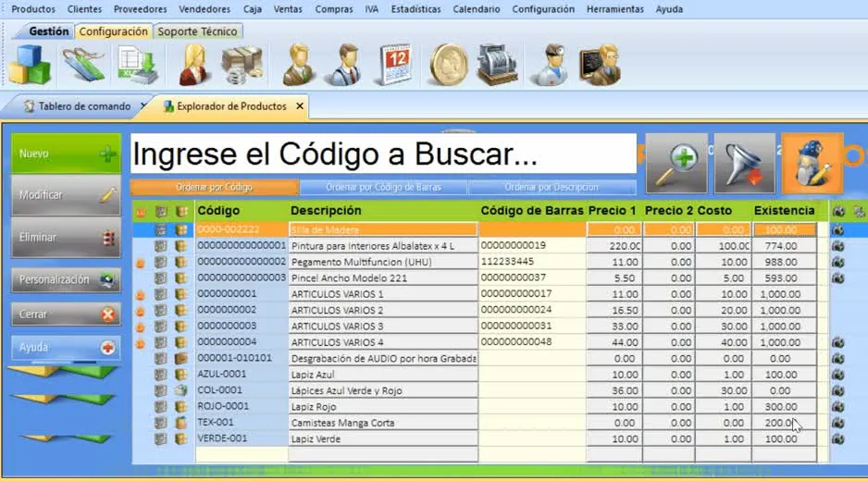Click the Ayuda side panel button

tap(66, 348)
